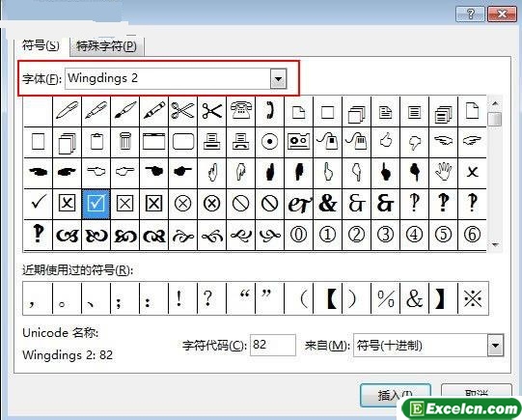This screenshot has width=522, height=420.
Task: Select the trash can symbol
Action: coord(124,142)
